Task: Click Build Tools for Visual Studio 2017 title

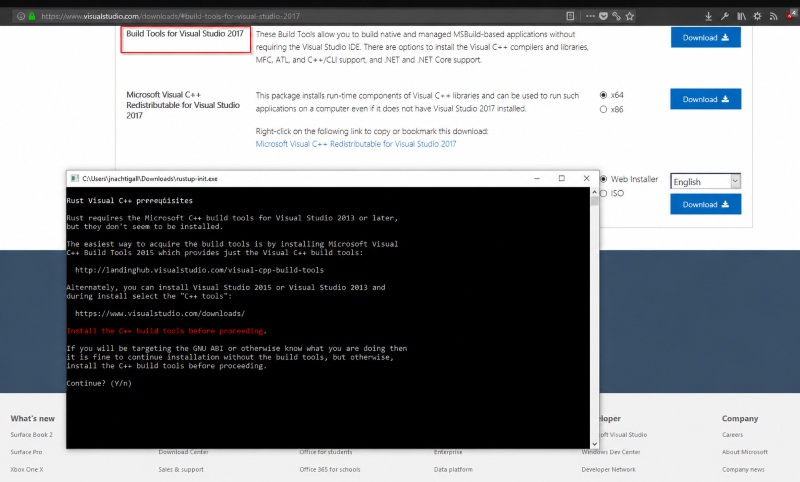Action: pyautogui.click(x=185, y=34)
